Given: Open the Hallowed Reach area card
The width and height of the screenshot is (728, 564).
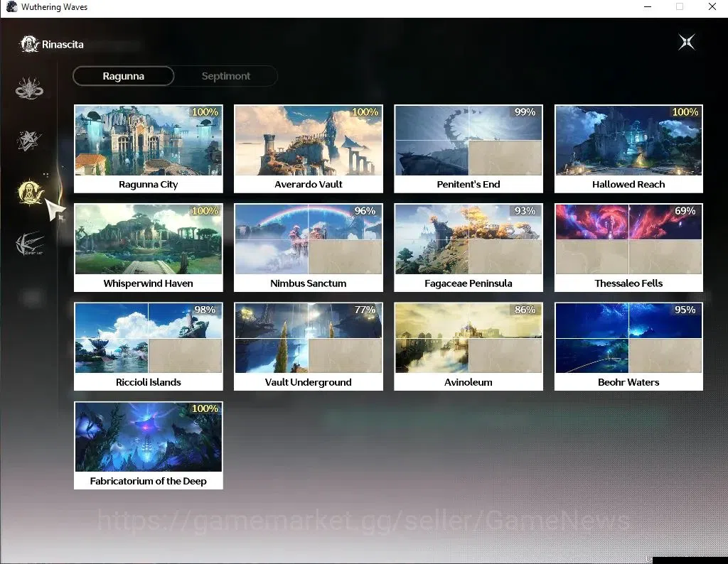Looking at the screenshot, I should pyautogui.click(x=628, y=149).
